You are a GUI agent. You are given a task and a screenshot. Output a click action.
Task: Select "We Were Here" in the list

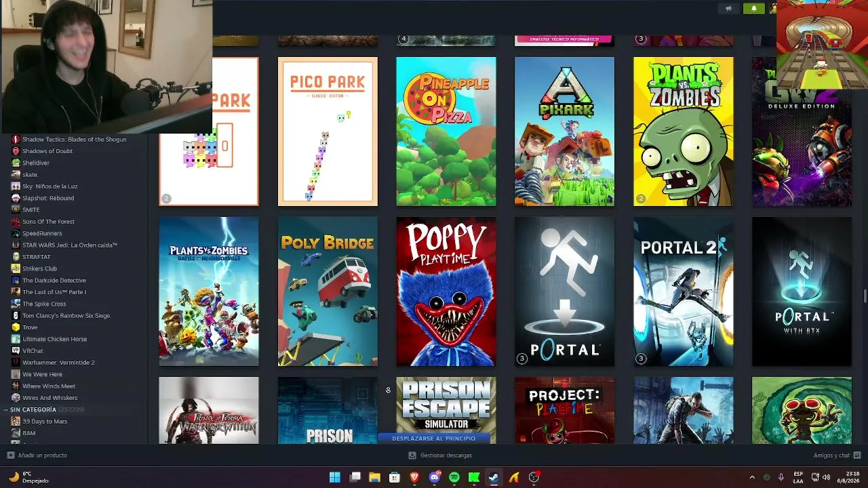[42, 374]
